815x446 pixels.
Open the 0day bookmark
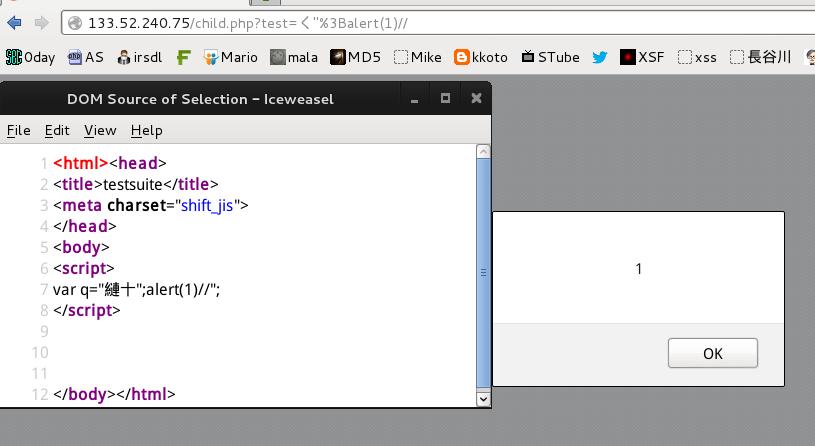click(x=30, y=57)
